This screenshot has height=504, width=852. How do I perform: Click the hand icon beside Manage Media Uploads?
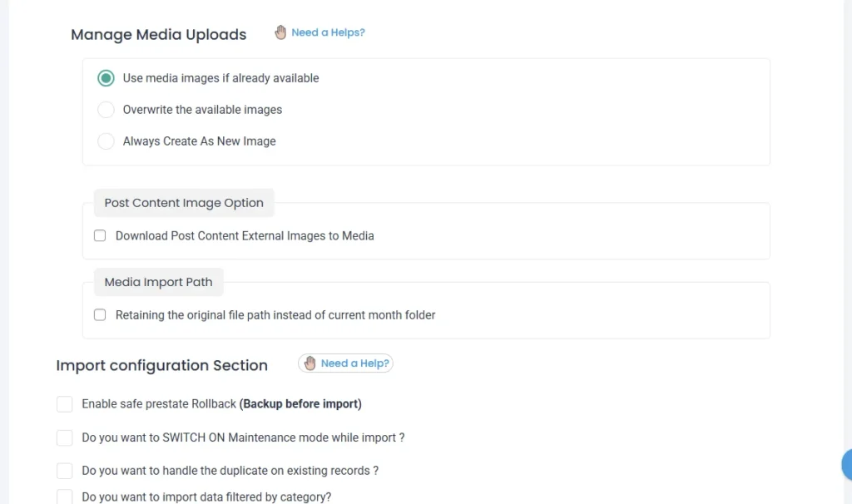tap(280, 32)
